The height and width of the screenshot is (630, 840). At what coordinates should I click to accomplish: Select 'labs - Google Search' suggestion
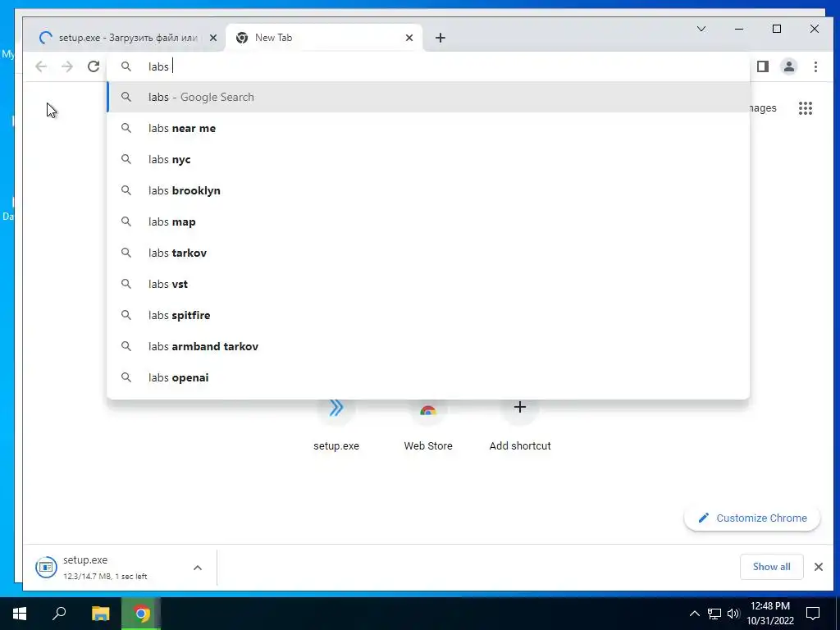[428, 97]
